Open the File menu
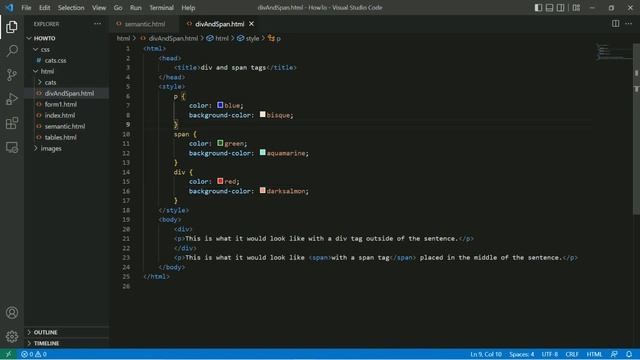The image size is (640, 360). [26, 8]
